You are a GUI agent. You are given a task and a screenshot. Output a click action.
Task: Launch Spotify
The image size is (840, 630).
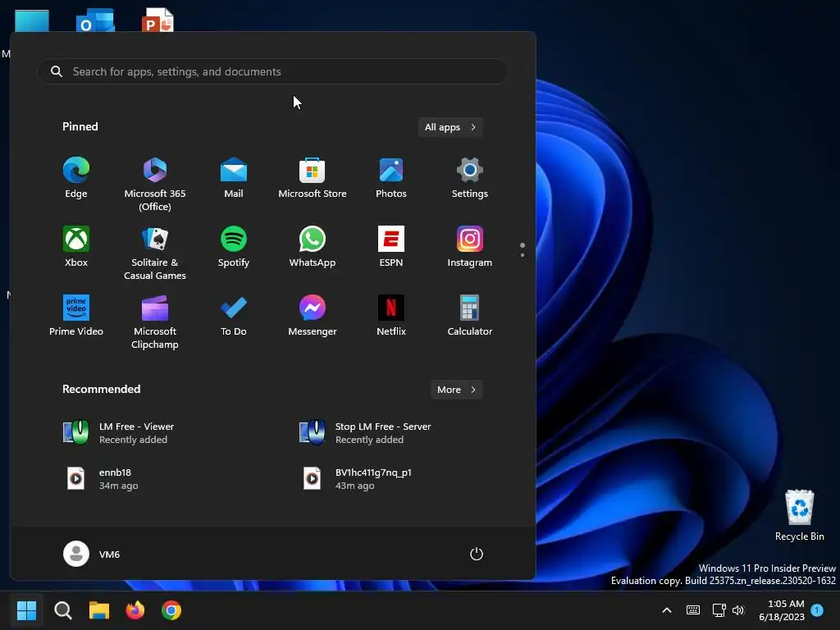[x=234, y=247]
